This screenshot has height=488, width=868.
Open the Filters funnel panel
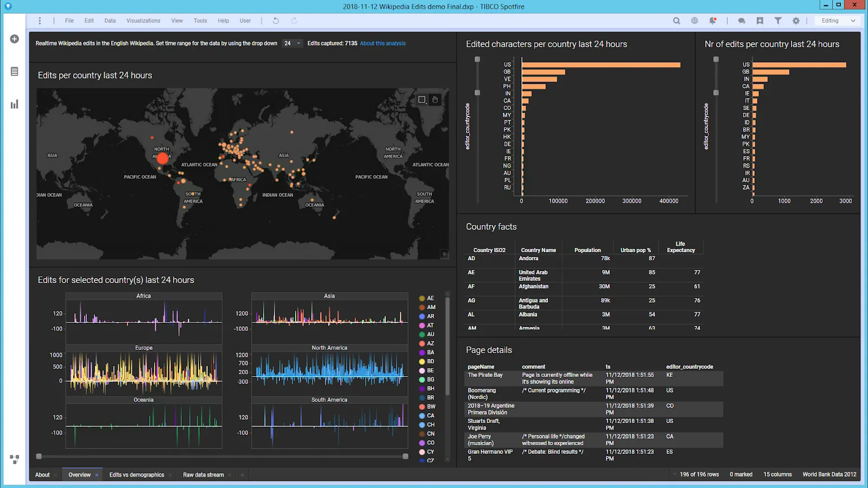[x=778, y=21]
